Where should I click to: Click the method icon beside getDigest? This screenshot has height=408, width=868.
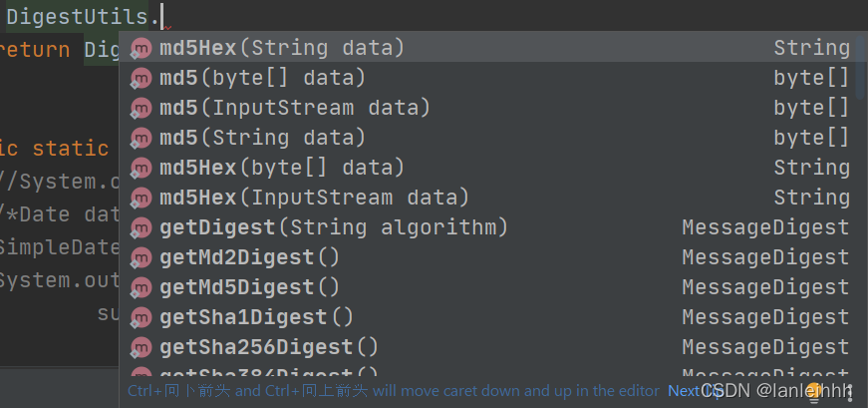tap(142, 227)
